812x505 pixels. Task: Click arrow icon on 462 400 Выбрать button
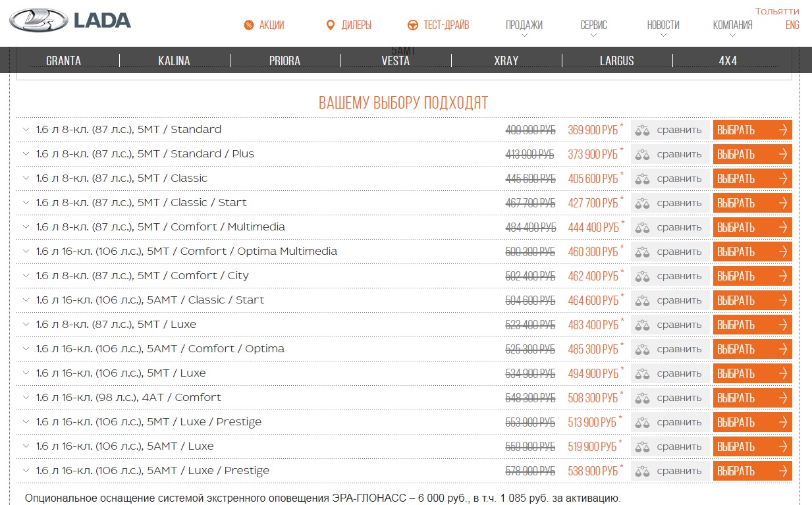(783, 276)
